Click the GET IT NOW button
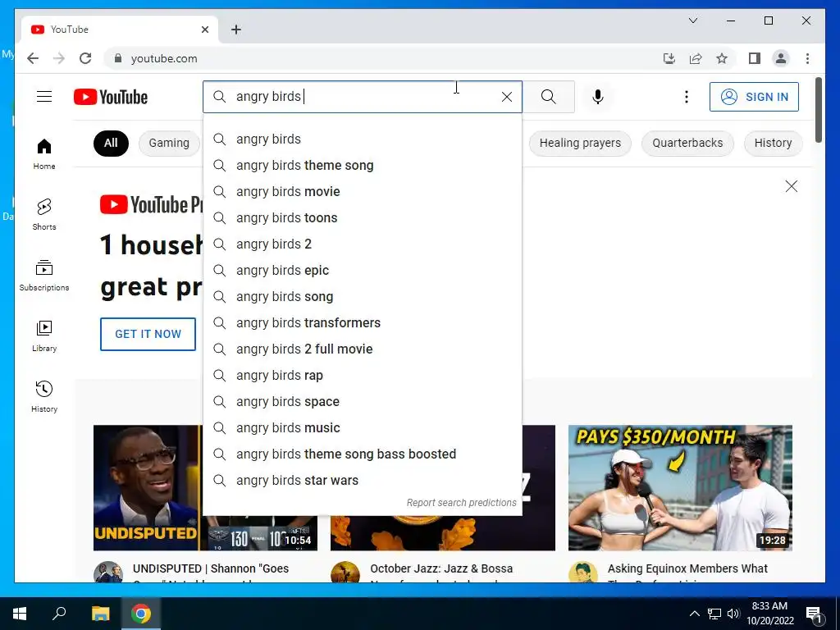840x630 pixels. point(148,334)
